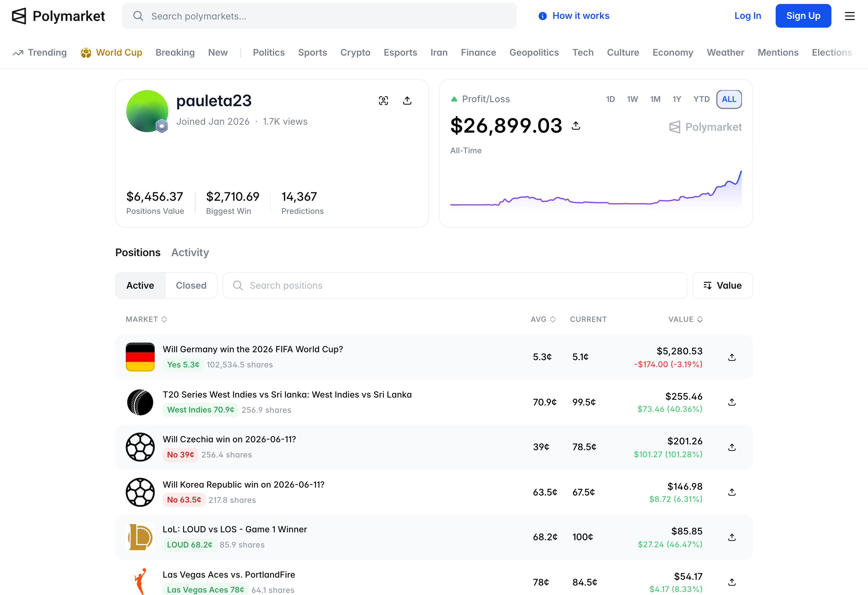
Task: Share the Germany World Cup position
Action: (732, 357)
